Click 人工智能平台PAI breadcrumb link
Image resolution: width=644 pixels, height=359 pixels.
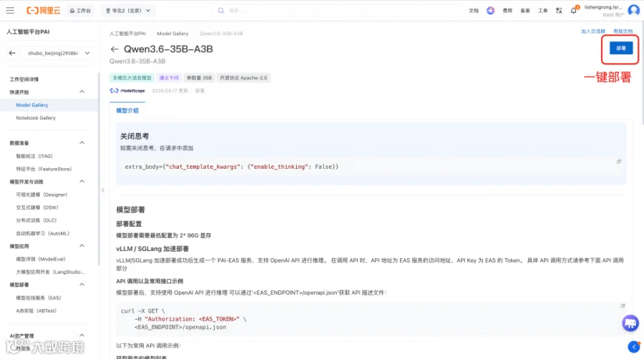pos(127,34)
